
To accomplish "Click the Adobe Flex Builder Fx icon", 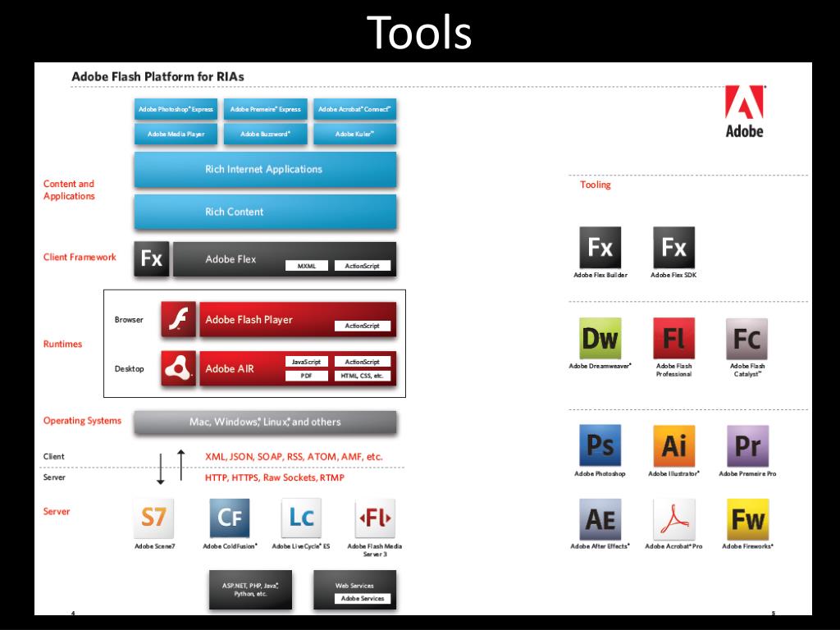I will (x=600, y=247).
